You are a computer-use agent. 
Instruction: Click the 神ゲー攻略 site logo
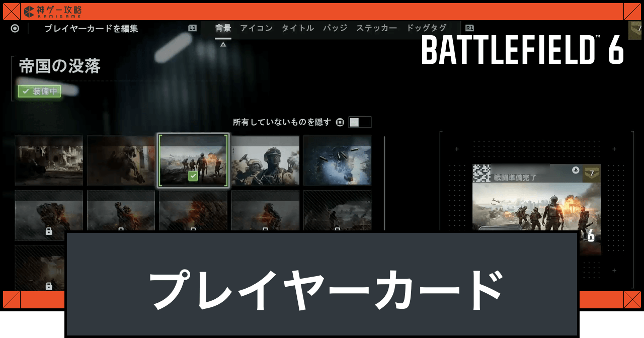tap(53, 11)
